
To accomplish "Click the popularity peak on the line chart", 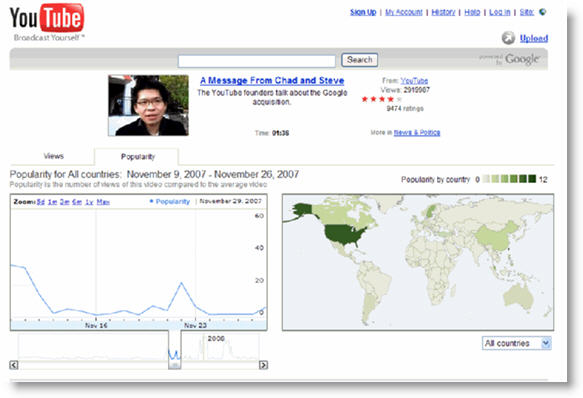I will tap(181, 283).
